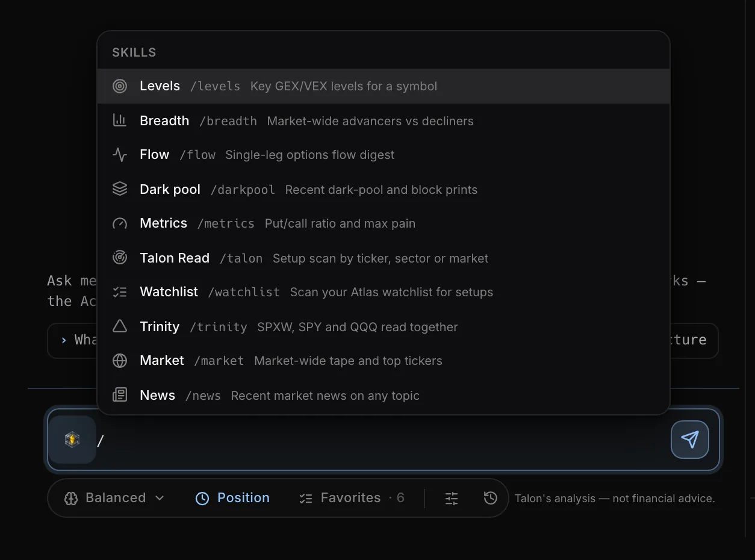Toggle the Favorites filter
This screenshot has height=560, width=755.
coord(352,498)
